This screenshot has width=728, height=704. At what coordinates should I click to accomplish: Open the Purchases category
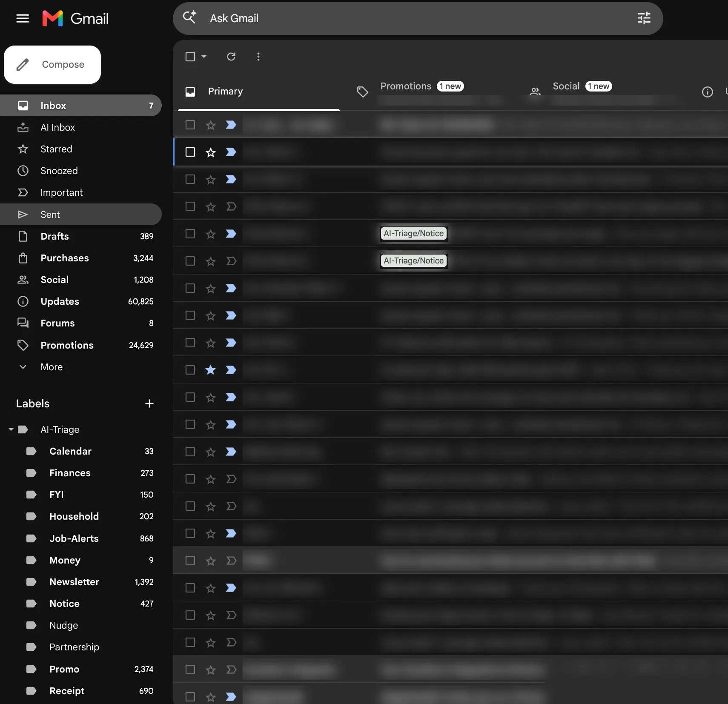(81, 258)
